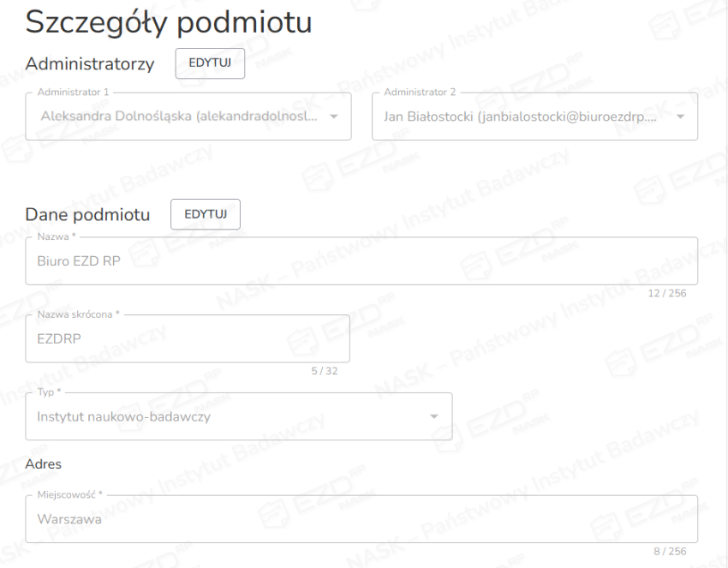
Task: Expand the Administrator 2 dropdown arrow
Action: click(x=680, y=117)
